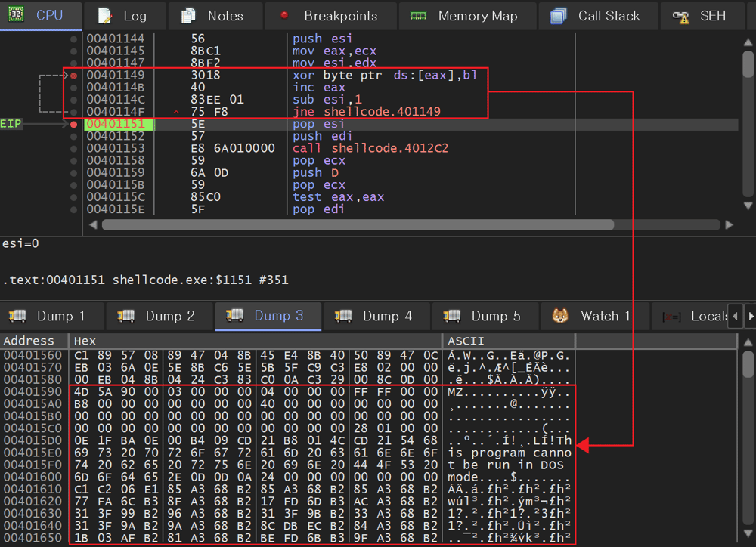Image resolution: width=756 pixels, height=547 pixels.
Task: Click the Call Stack tab icon
Action: (x=559, y=15)
